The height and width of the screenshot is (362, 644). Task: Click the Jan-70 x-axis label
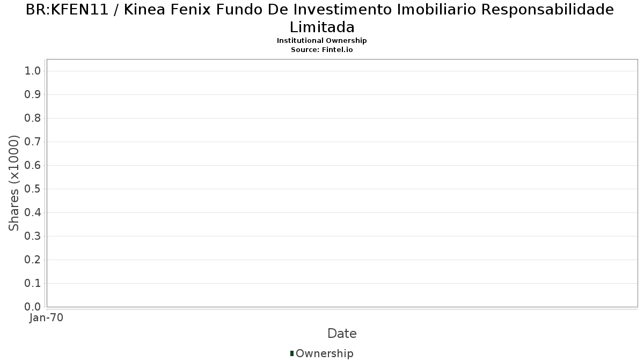click(x=46, y=318)
